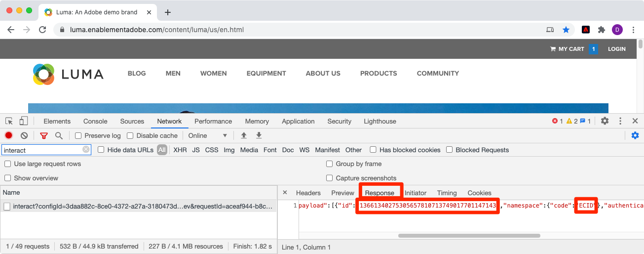Click the import HAR upload icon
Screen dimensions: 644x254
tap(243, 135)
